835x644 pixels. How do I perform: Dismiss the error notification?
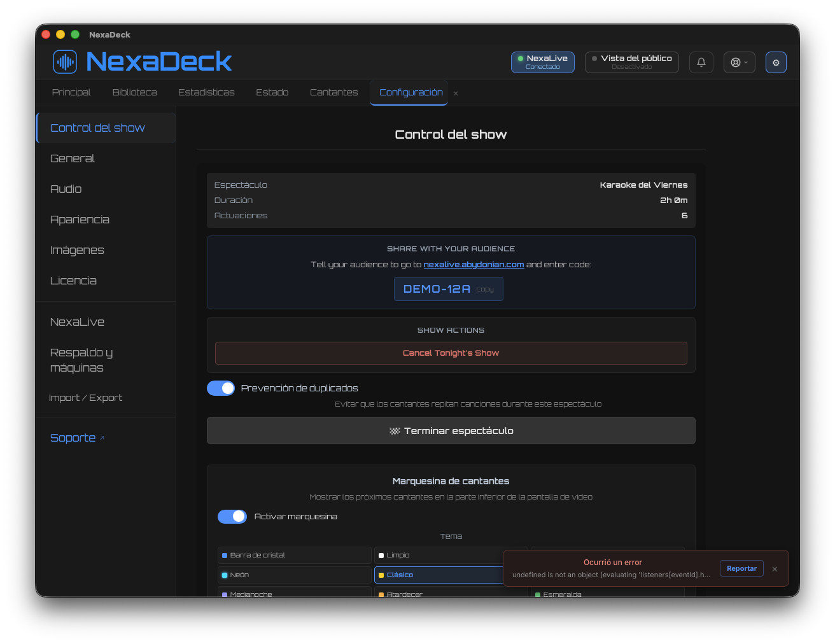(x=775, y=569)
